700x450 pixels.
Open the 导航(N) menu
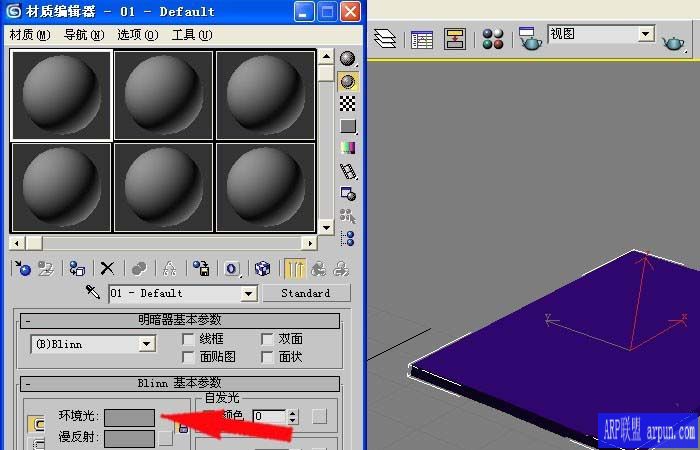(x=84, y=35)
